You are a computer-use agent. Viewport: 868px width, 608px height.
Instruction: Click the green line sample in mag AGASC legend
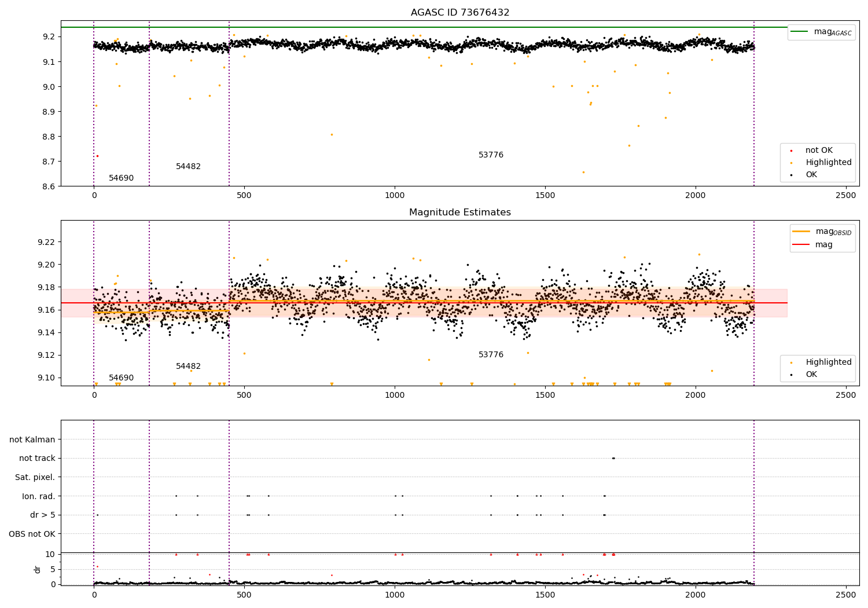click(x=800, y=31)
